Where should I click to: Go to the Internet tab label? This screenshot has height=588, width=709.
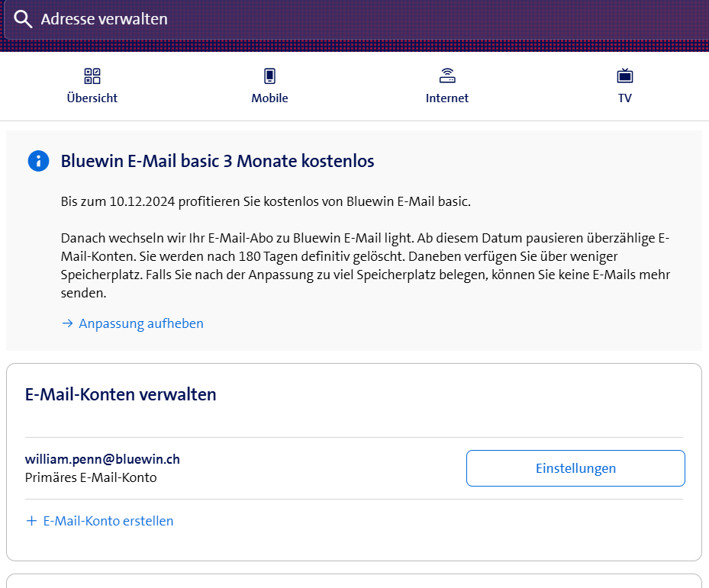[447, 98]
